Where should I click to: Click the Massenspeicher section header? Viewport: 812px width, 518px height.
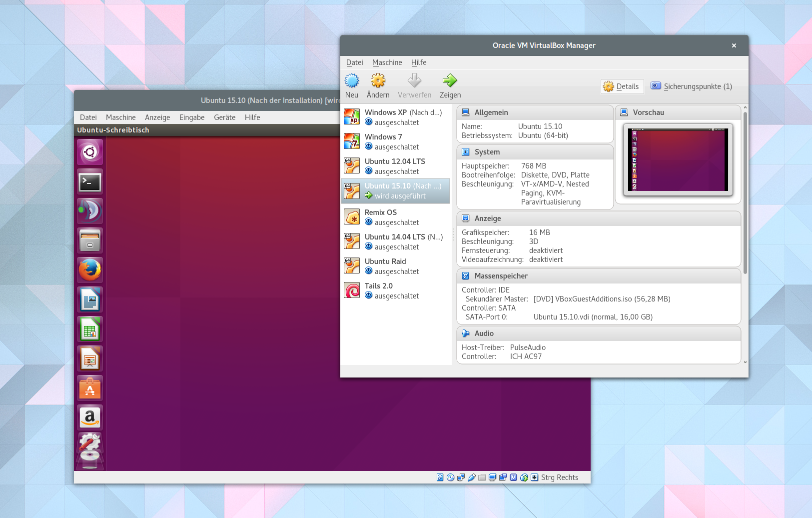coord(599,276)
